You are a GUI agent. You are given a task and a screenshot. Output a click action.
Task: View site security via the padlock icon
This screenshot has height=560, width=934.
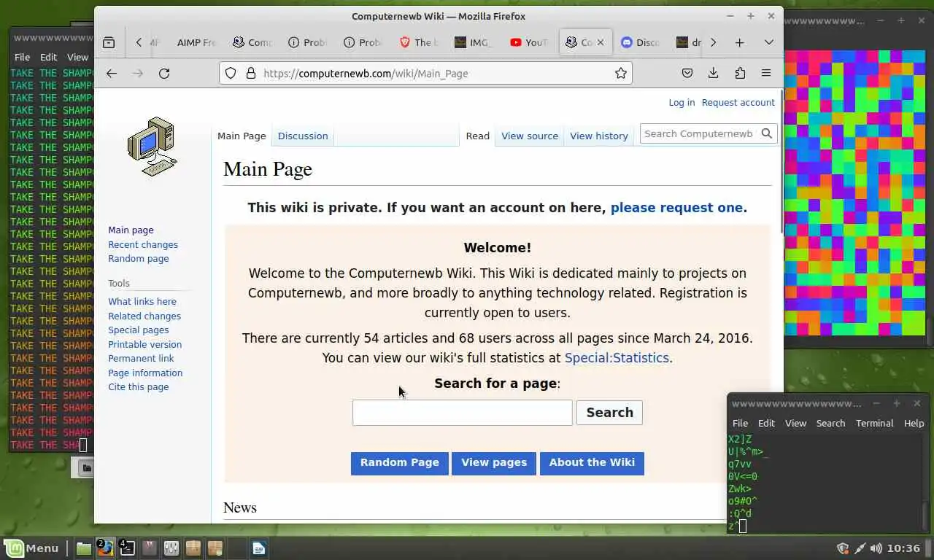pyautogui.click(x=250, y=73)
